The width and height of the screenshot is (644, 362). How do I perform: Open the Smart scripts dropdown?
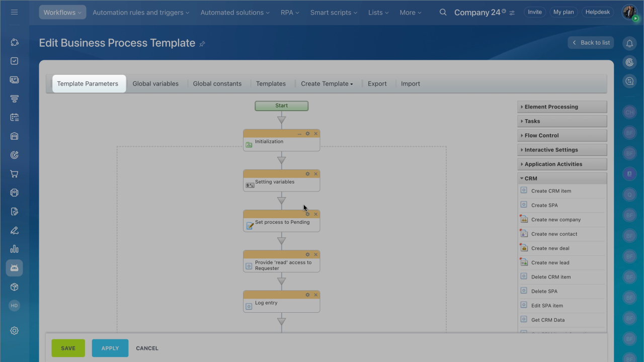[334, 12]
